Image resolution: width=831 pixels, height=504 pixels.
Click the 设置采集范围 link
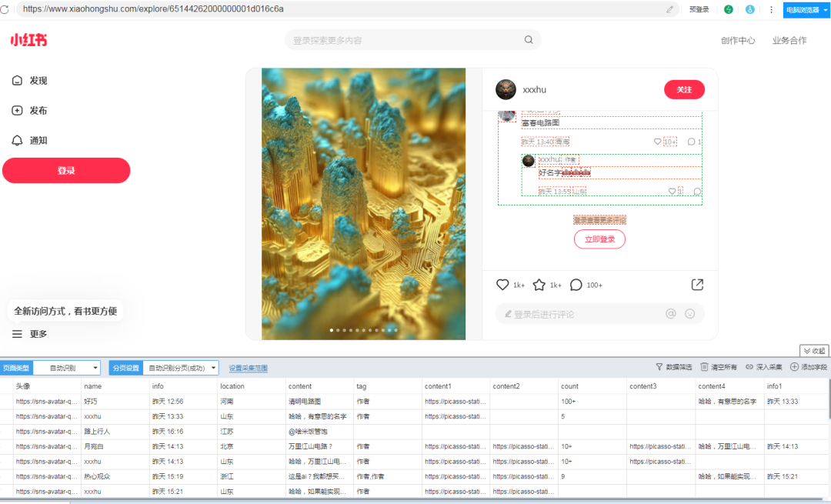click(x=248, y=368)
